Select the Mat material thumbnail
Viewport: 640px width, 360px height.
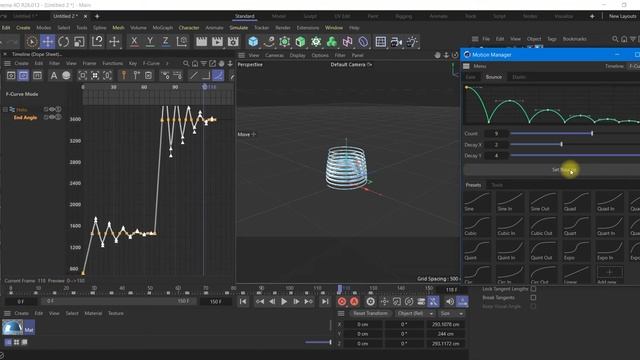tap(13, 327)
